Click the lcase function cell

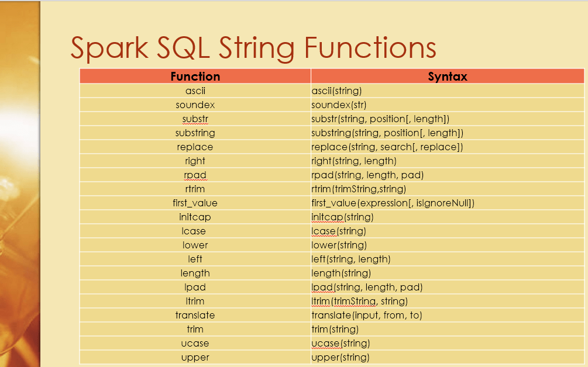coord(195,231)
